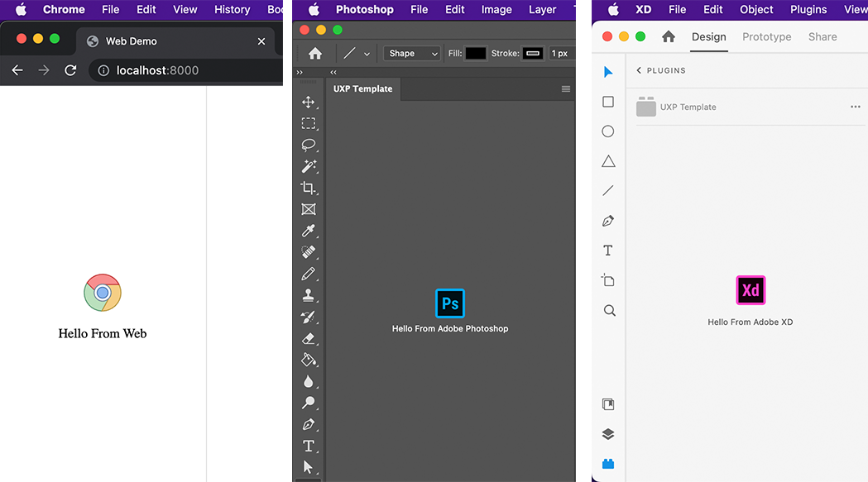Open the Fill color swatch in Photoshop
Viewport: 868px width, 482px height.
coord(476,53)
